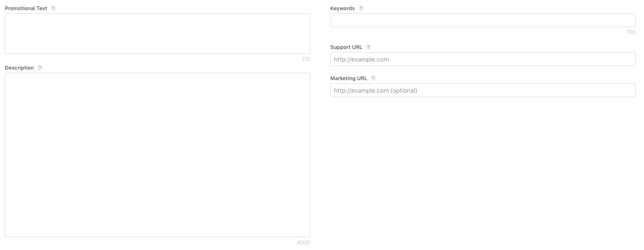This screenshot has height=250, width=644.
Task: Click the Support URL label
Action: tap(346, 47)
